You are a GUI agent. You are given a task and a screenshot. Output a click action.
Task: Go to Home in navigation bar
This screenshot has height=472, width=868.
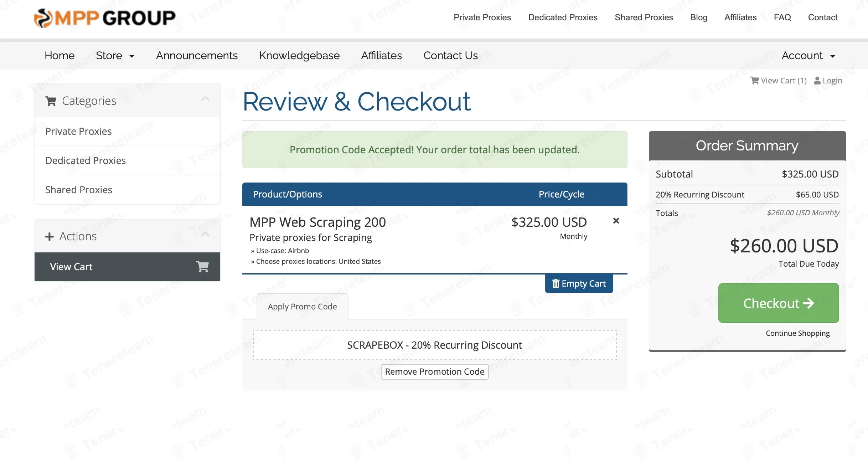(x=60, y=56)
